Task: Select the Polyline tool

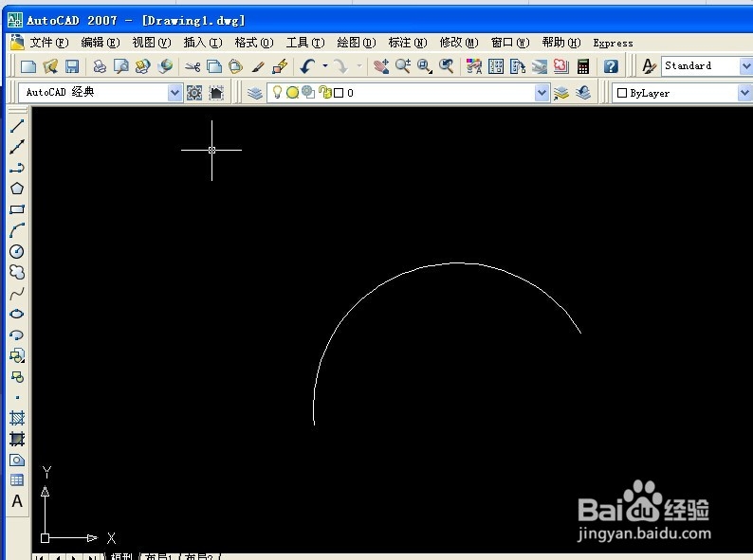Action: point(17,168)
